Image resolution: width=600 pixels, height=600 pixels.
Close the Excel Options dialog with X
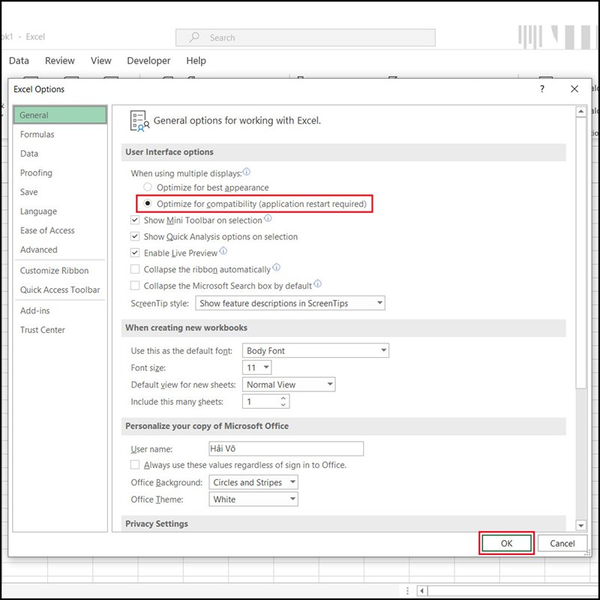point(574,89)
